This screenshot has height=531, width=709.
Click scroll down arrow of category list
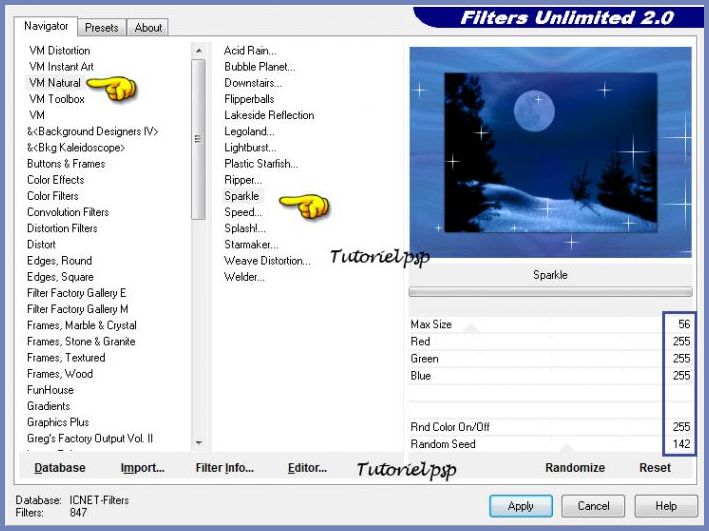point(199,442)
